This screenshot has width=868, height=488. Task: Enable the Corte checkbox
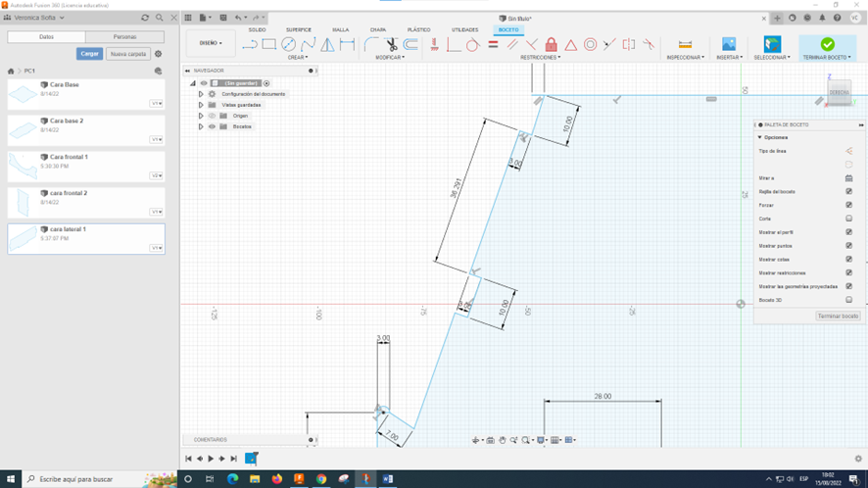(848, 219)
